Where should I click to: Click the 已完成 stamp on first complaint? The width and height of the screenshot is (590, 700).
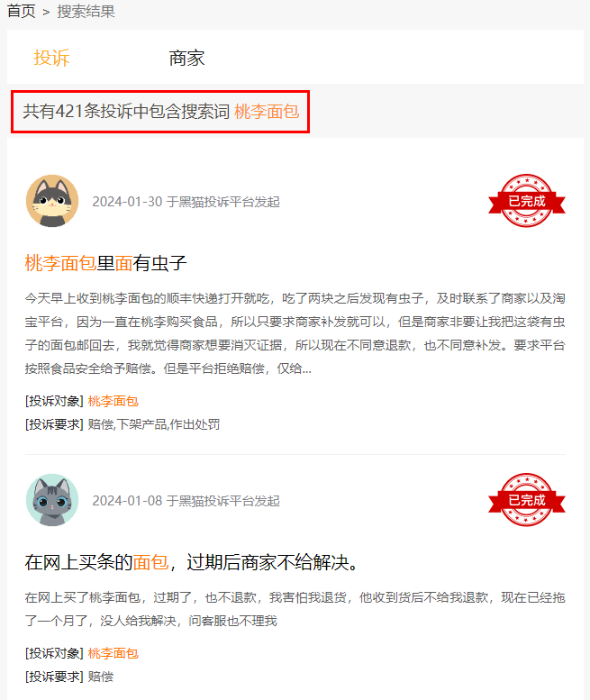527,201
